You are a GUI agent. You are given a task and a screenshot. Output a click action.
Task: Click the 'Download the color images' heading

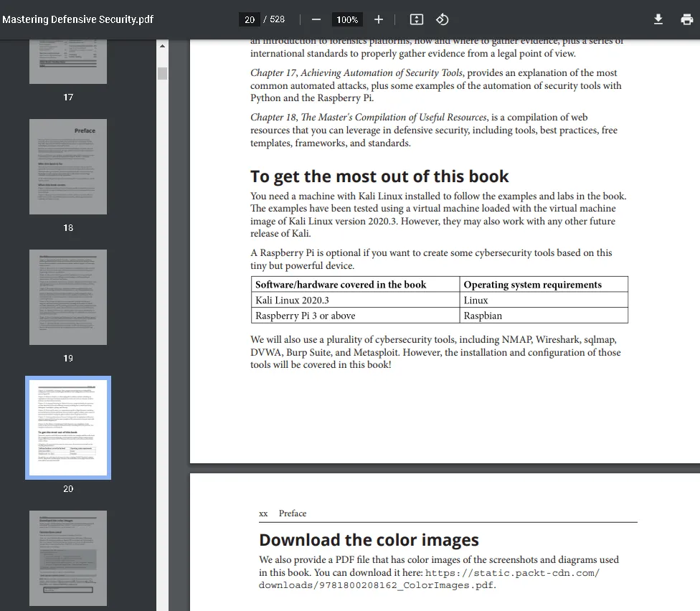[369, 540]
